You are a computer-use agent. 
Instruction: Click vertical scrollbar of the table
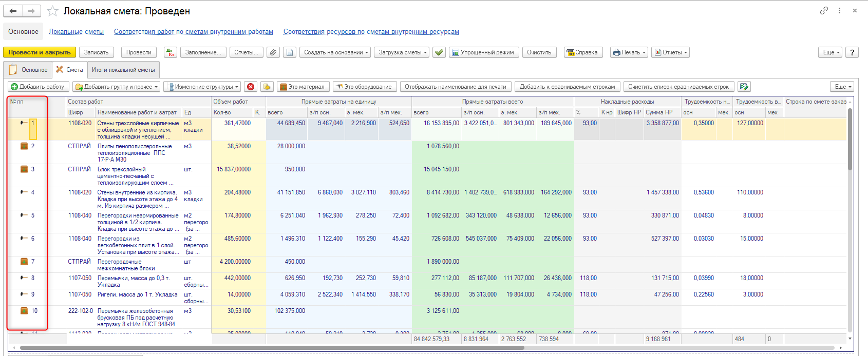click(x=850, y=139)
